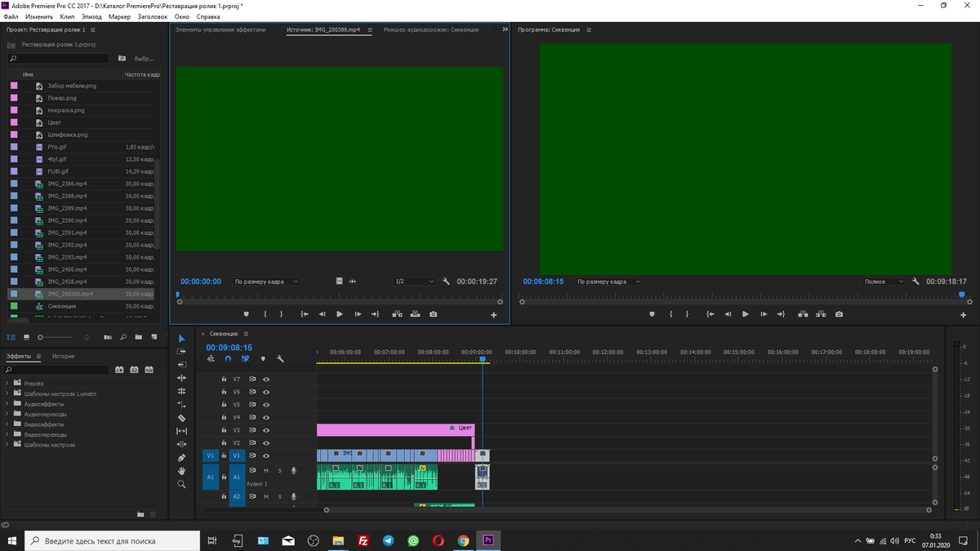This screenshot has width=980, height=551.
Task: Play in Program monitor
Action: tap(746, 314)
